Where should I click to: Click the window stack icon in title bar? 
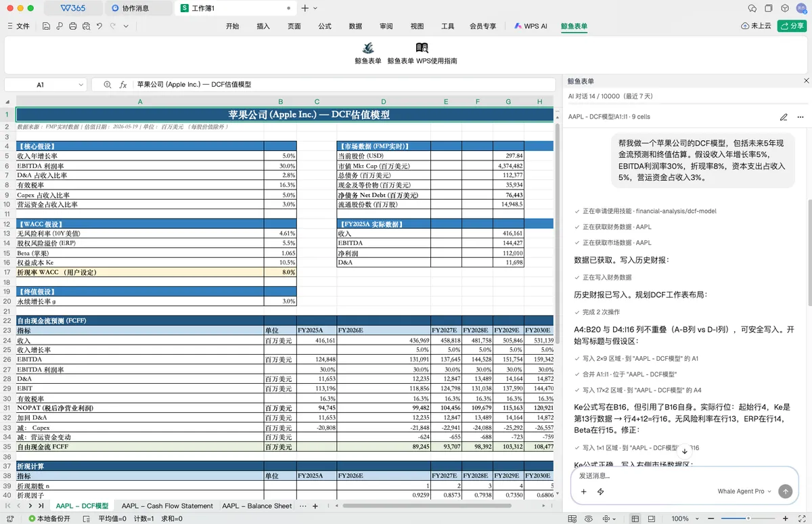click(x=769, y=8)
